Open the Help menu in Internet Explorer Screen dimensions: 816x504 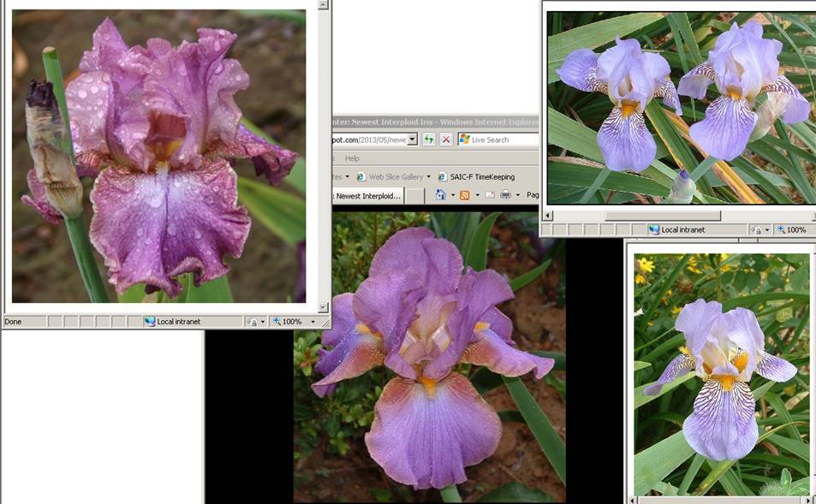tap(352, 158)
